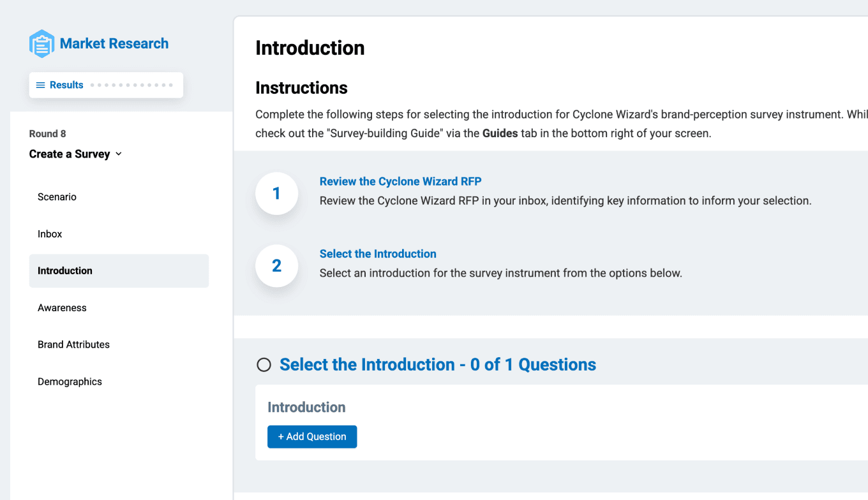The width and height of the screenshot is (868, 500).
Task: Open the Review the Cyclone Wizard RFP link
Action: click(x=400, y=181)
